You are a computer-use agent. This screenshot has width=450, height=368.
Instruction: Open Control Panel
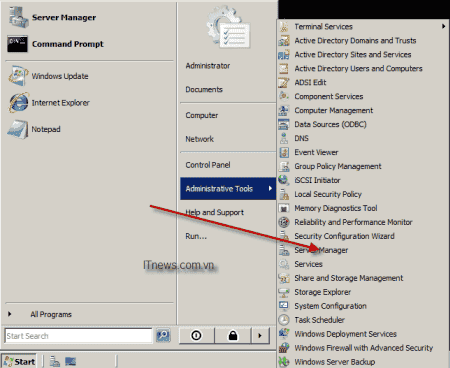208,165
